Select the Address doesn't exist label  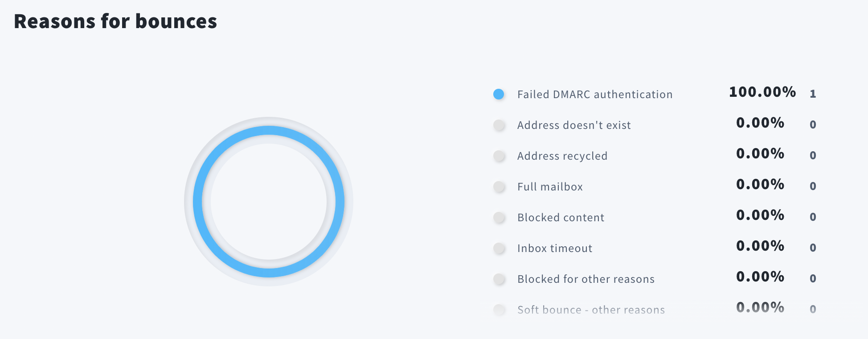click(x=574, y=125)
